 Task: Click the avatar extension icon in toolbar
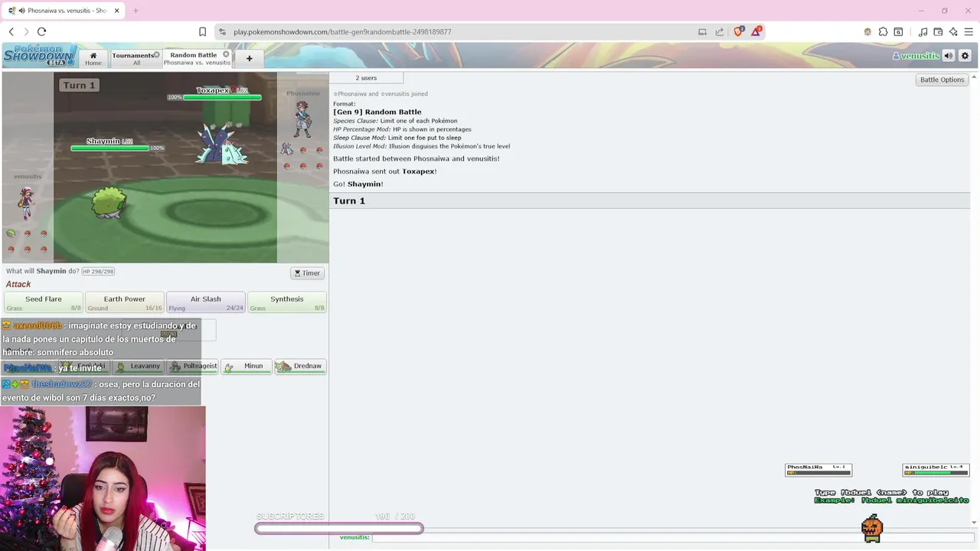pyautogui.click(x=867, y=31)
